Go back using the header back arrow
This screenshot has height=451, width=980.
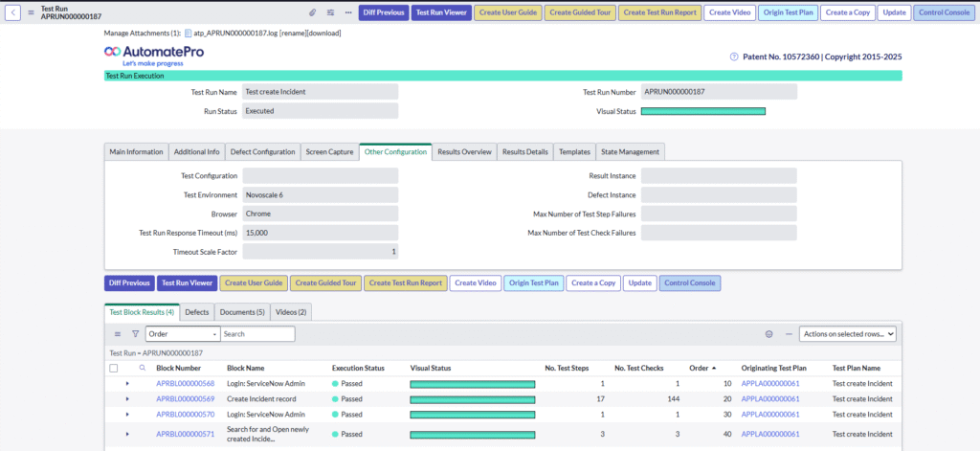(13, 12)
